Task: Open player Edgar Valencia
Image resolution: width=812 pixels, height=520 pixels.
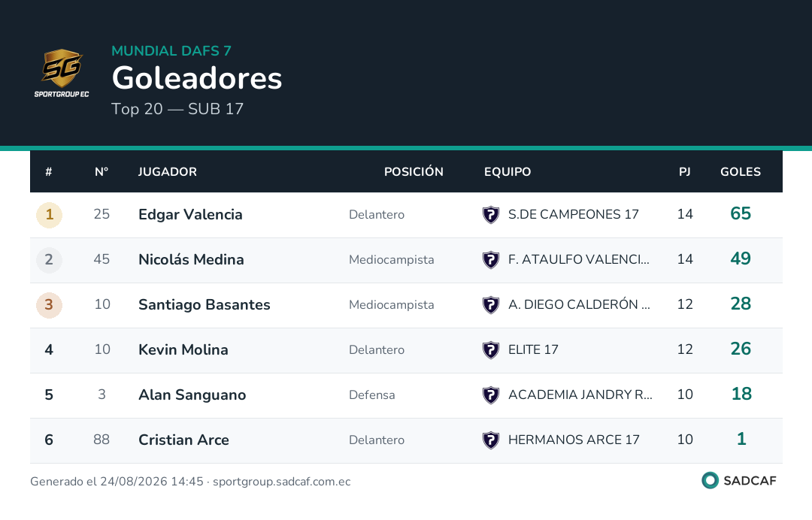Action: point(190,214)
